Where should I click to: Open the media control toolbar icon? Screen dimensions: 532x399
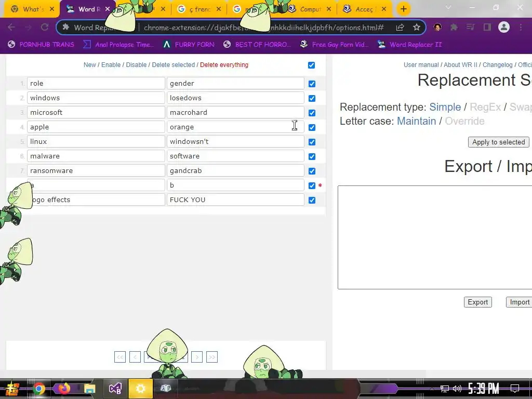[x=470, y=27]
